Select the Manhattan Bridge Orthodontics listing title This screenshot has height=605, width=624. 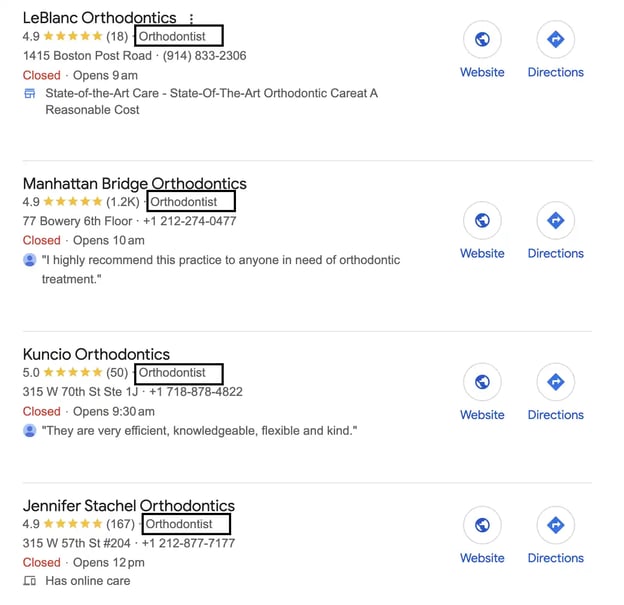(134, 184)
